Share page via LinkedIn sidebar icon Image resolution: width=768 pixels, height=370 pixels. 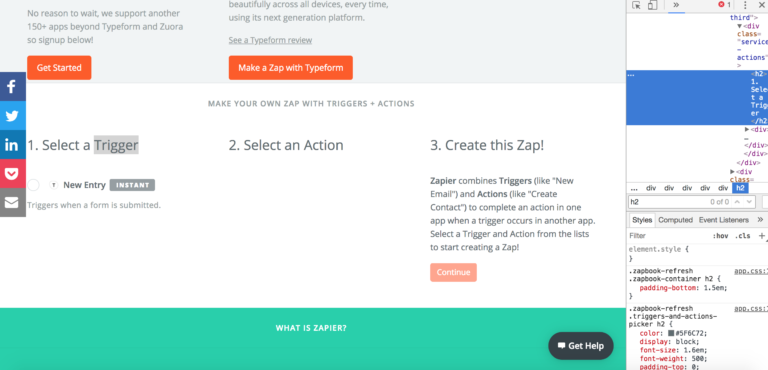13,145
